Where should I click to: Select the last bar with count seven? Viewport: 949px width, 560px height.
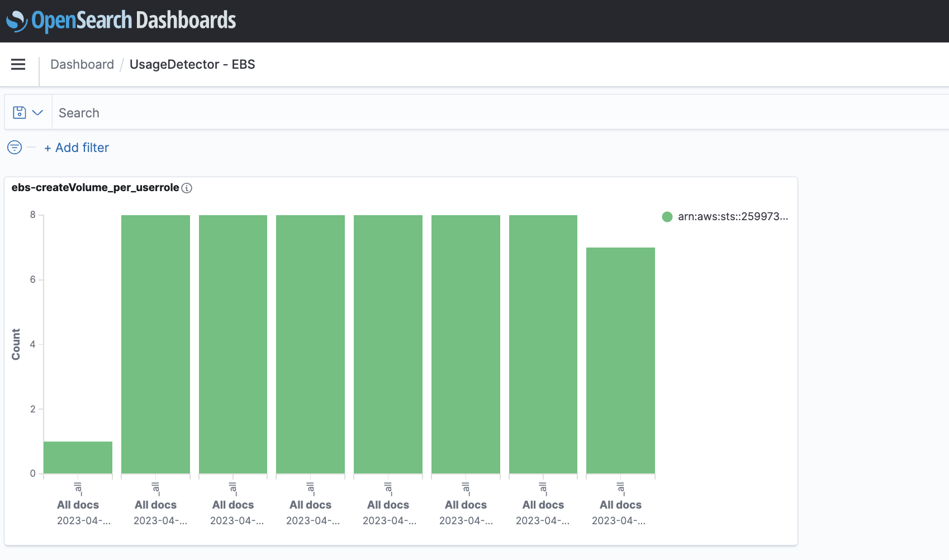click(x=620, y=360)
